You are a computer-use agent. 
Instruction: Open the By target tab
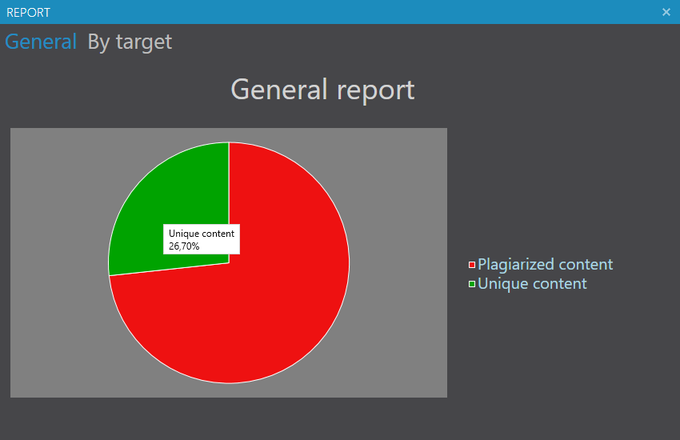point(130,42)
